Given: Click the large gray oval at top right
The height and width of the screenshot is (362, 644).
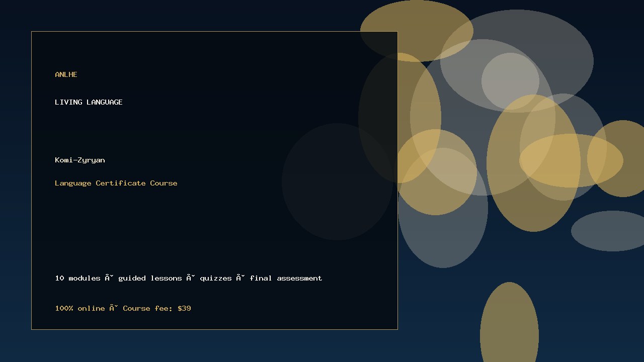Looking at the screenshot, I should (517, 61).
